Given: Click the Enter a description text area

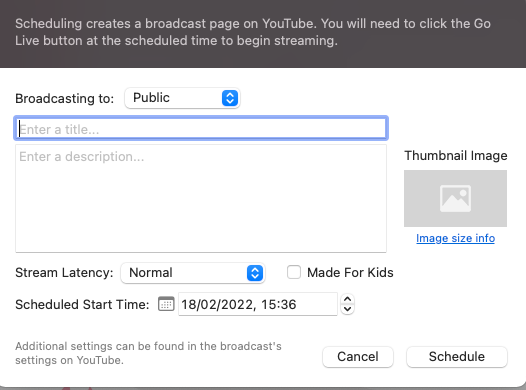Looking at the screenshot, I should tap(201, 199).
